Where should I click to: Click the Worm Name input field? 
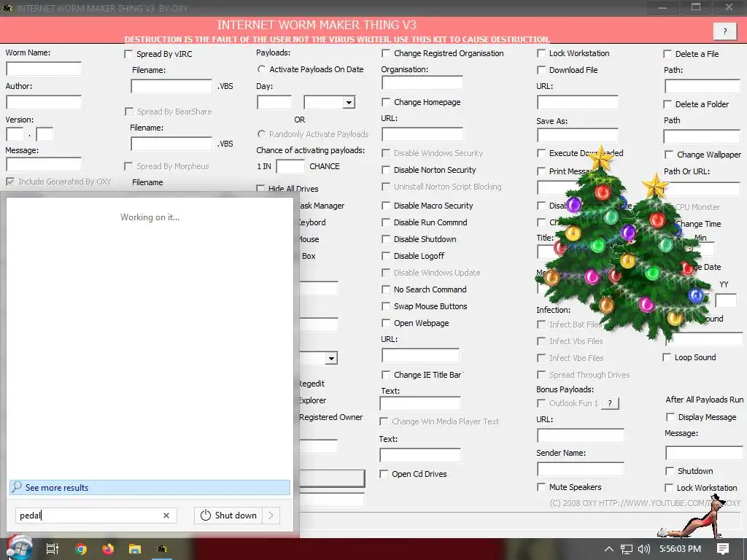pos(44,69)
